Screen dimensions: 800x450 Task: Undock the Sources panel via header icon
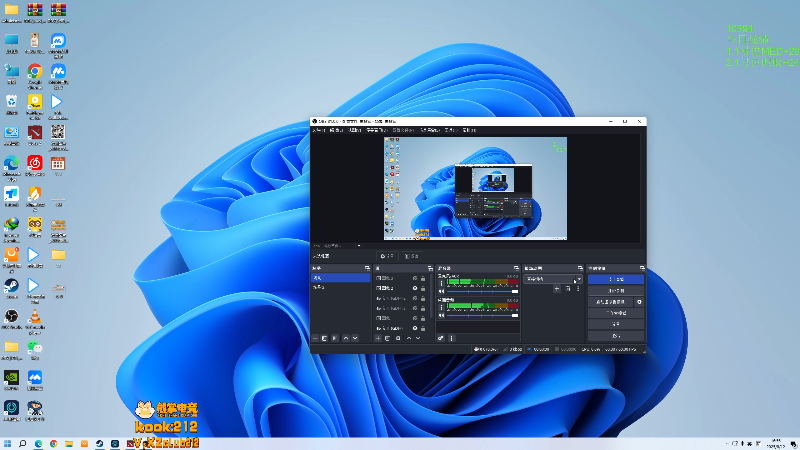click(x=430, y=268)
